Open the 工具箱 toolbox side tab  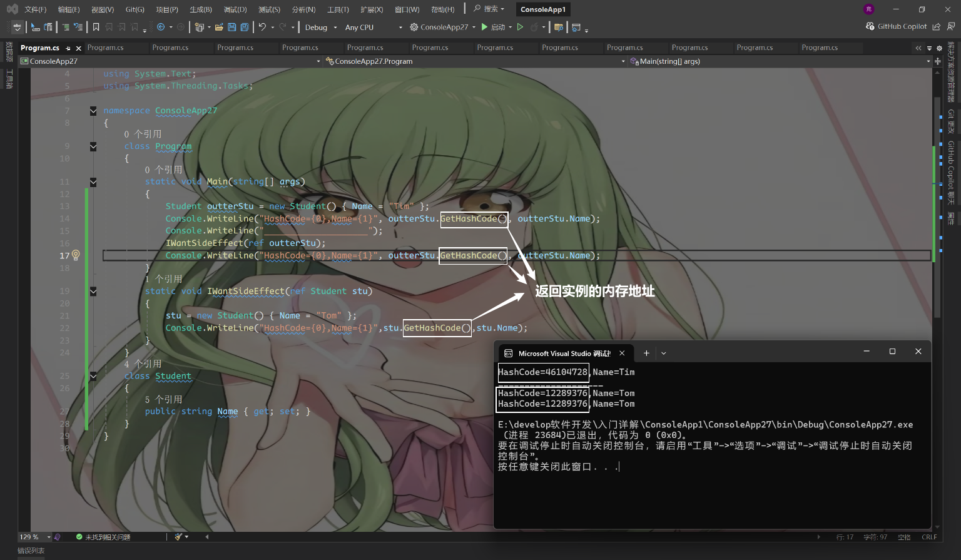point(9,79)
